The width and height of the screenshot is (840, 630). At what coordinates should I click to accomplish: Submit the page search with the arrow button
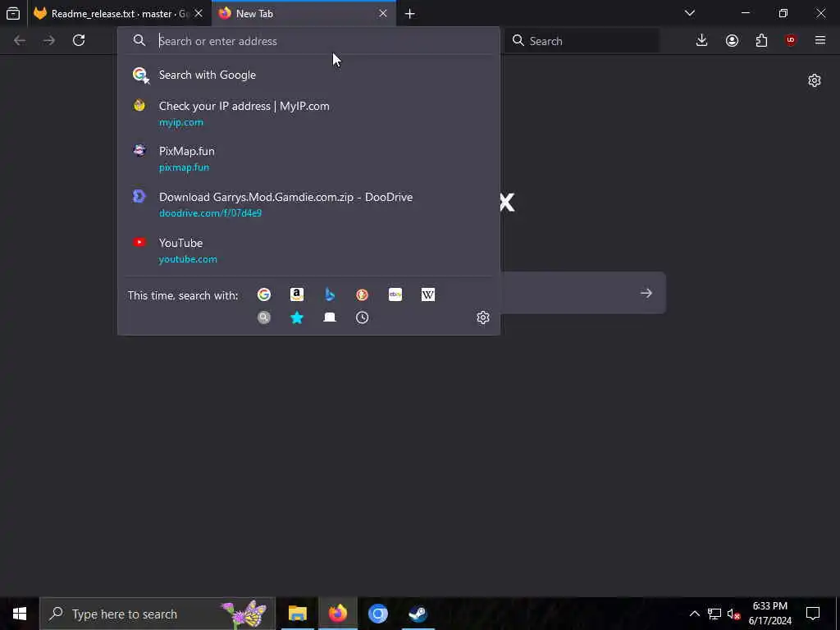pyautogui.click(x=646, y=293)
